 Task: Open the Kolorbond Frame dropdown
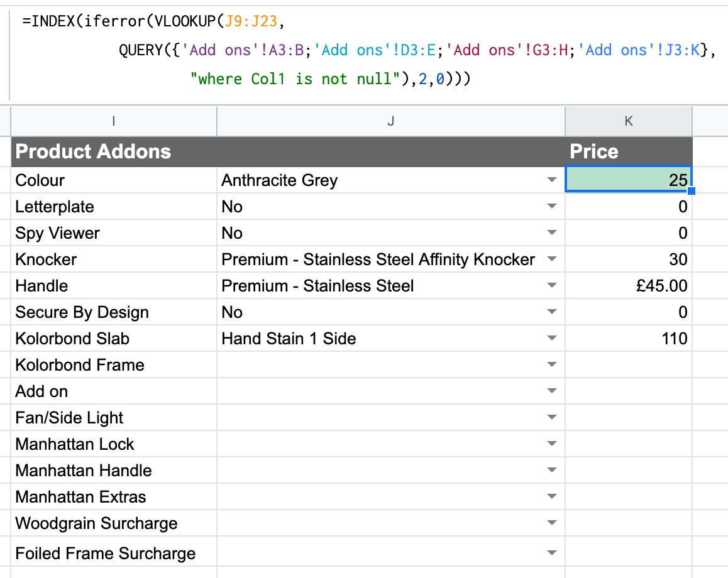(552, 365)
